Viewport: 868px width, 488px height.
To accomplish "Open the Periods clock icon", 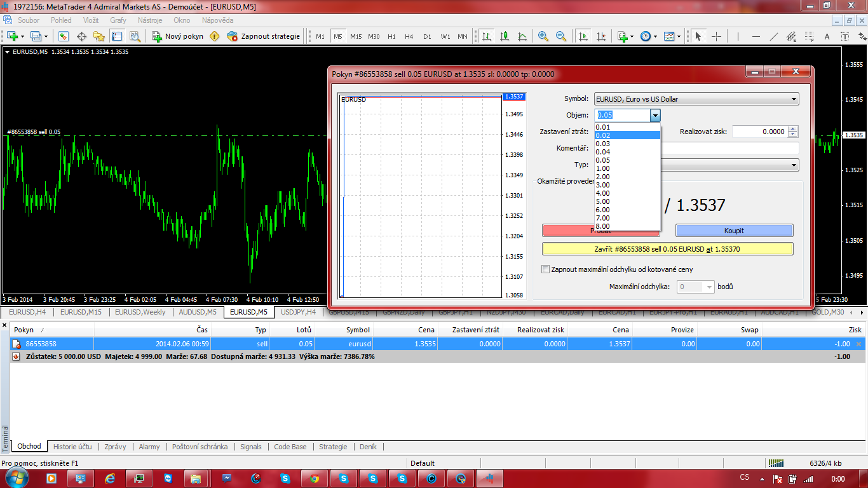I will [646, 36].
